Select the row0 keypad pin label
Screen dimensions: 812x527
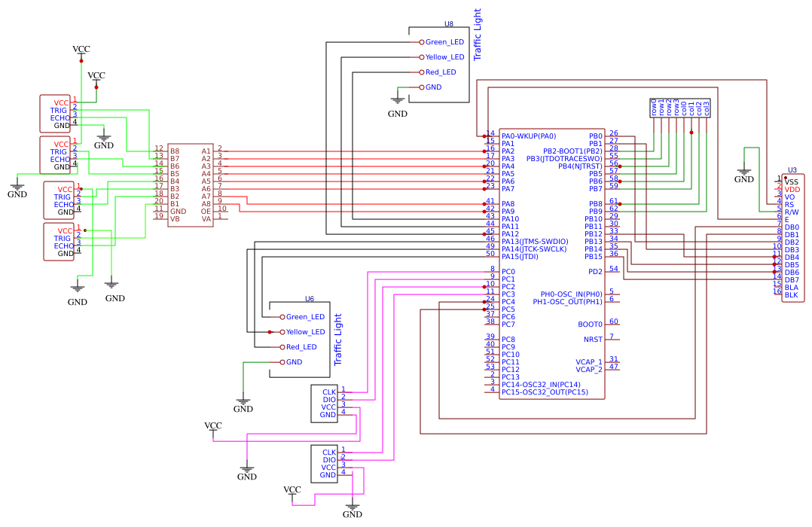point(654,107)
